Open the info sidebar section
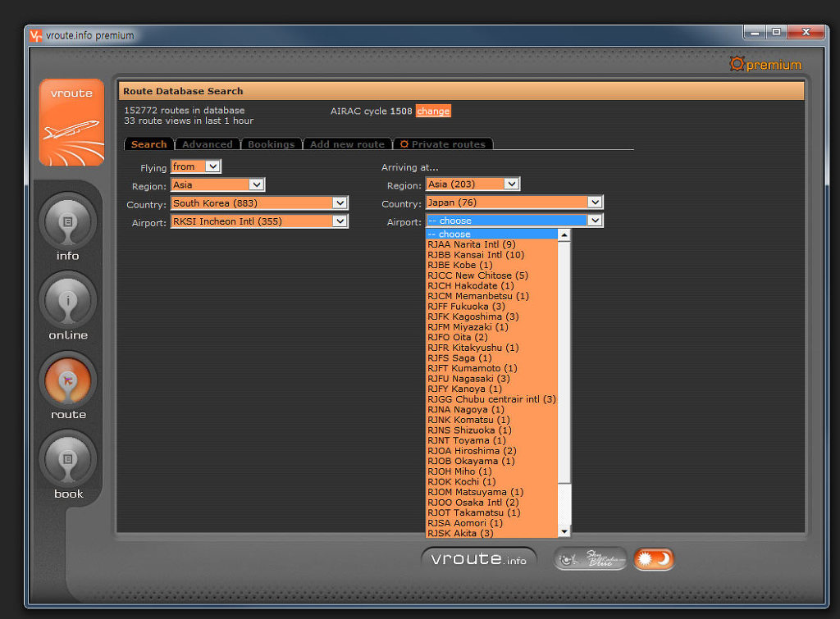The height and width of the screenshot is (619, 840). coord(67,223)
